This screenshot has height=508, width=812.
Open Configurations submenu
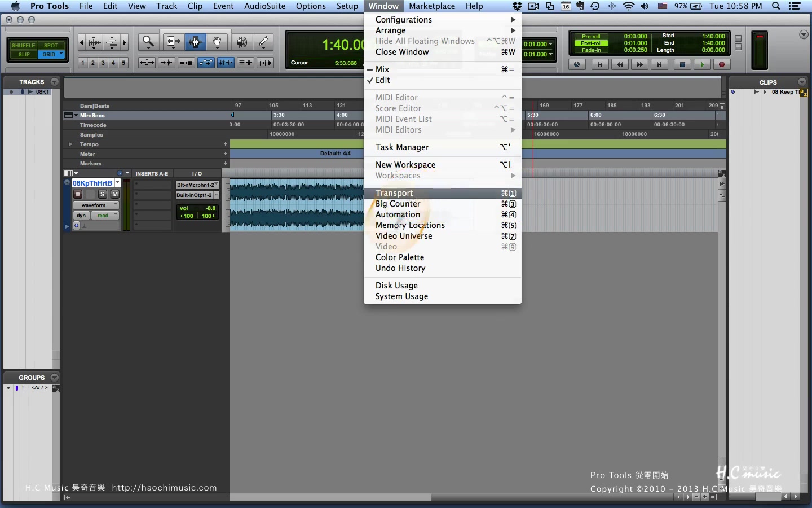[x=443, y=20]
